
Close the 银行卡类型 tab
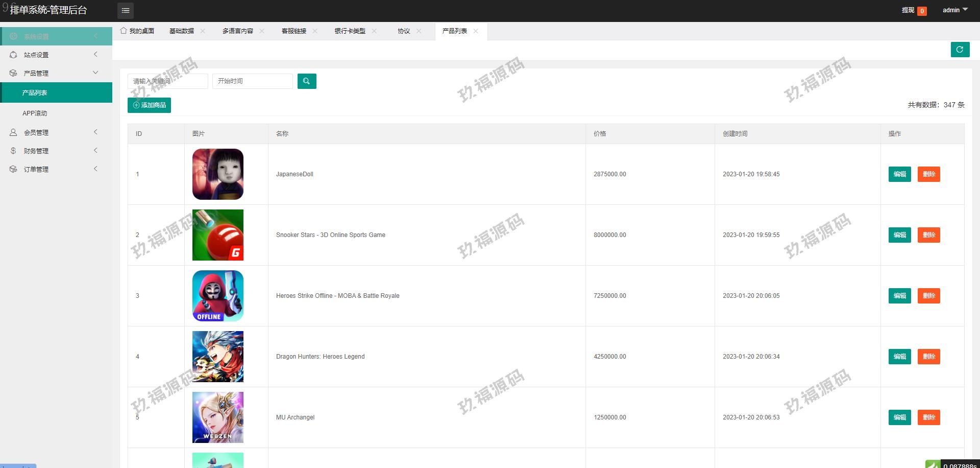[374, 31]
